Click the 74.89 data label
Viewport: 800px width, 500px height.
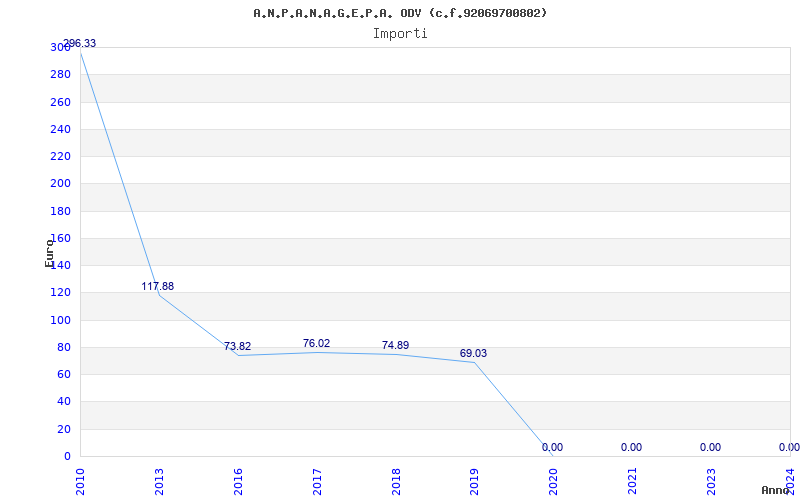click(x=395, y=345)
